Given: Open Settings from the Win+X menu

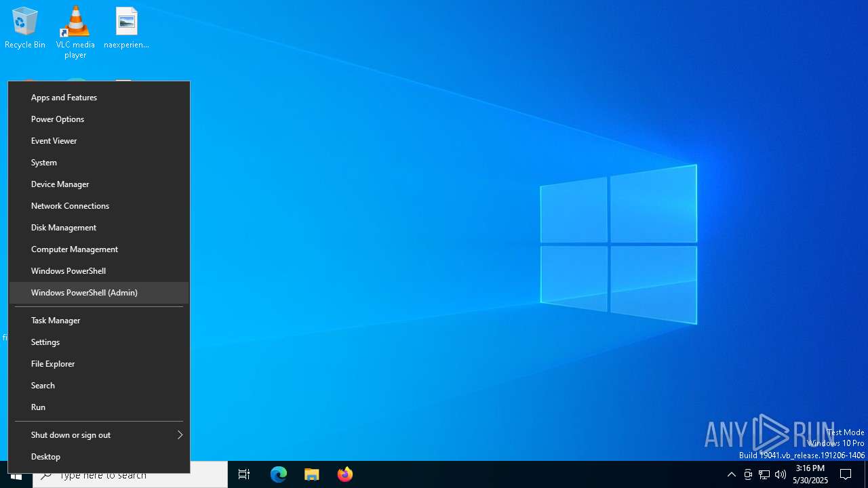Looking at the screenshot, I should 99,342.
